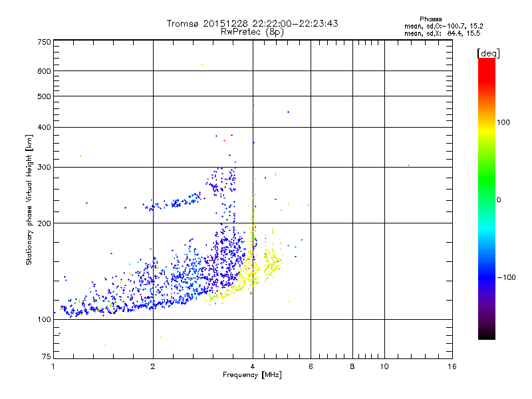532x399 pixels.
Task: Click the x-axis tick label '8'
Action: pyautogui.click(x=352, y=366)
